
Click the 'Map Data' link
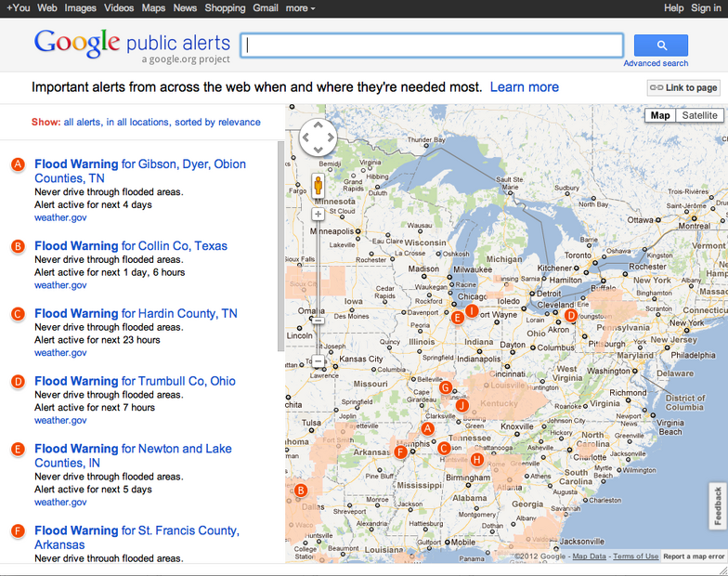pyautogui.click(x=589, y=556)
